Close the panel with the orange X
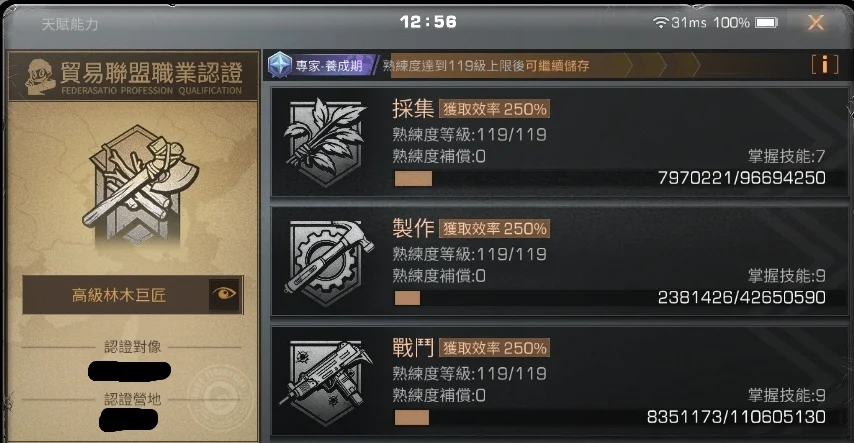854x443 pixels. pyautogui.click(x=815, y=22)
